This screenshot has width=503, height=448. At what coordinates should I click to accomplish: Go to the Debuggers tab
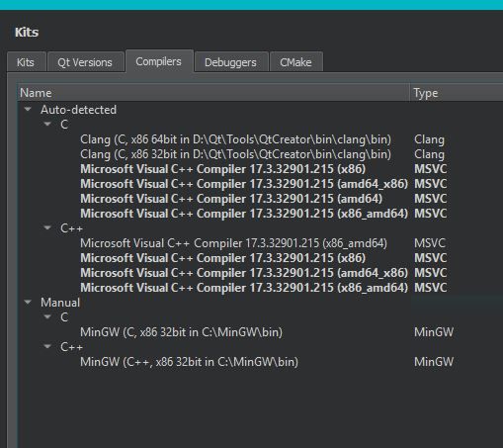(230, 62)
